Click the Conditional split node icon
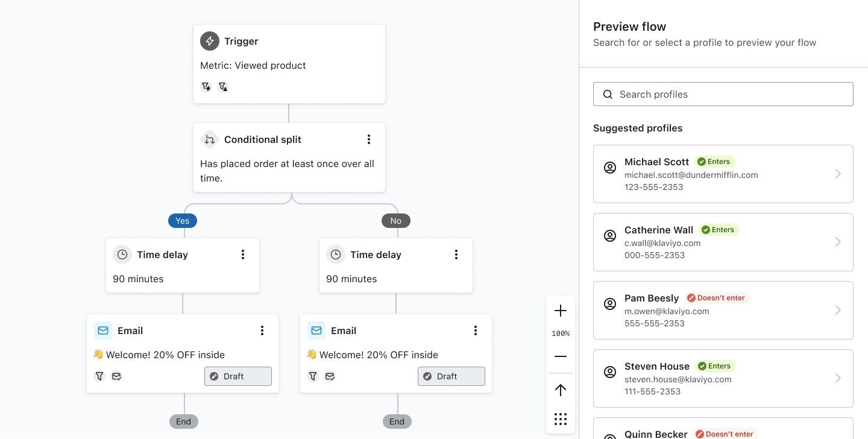Screen dimensions: 868x439 click(x=209, y=139)
